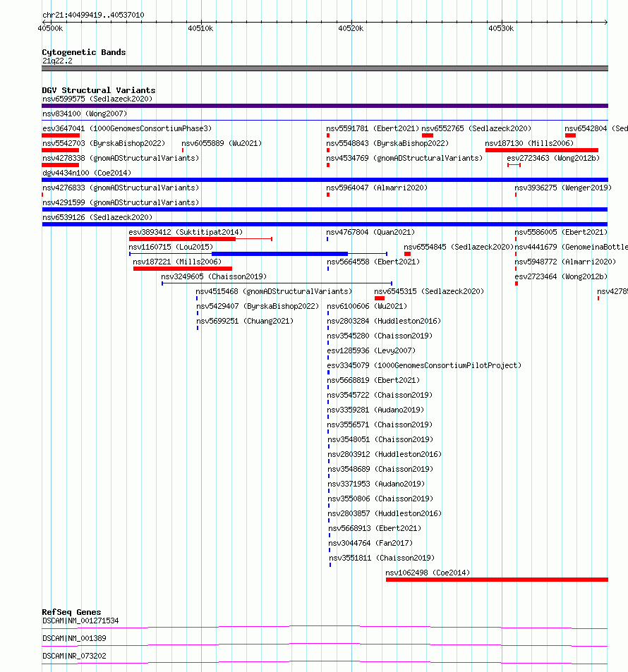This screenshot has height=672, width=628.
Task: Click nsv5542703 (ByrskaBishop2022) label
Action: (104, 143)
